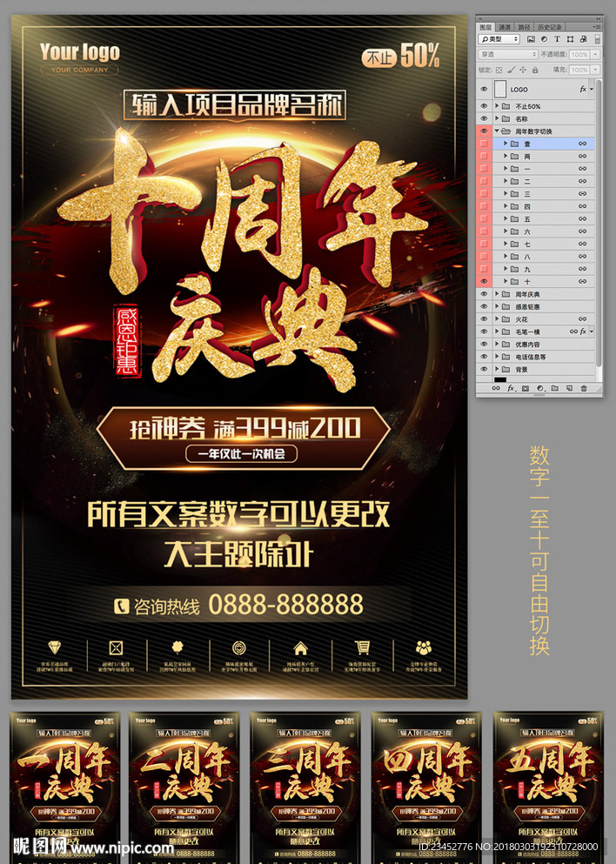Show the 五 group visibility box

point(485,218)
